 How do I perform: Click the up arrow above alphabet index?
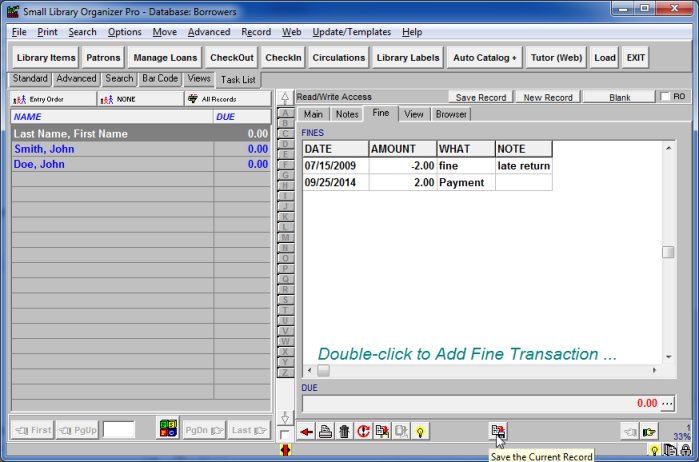coord(285,98)
